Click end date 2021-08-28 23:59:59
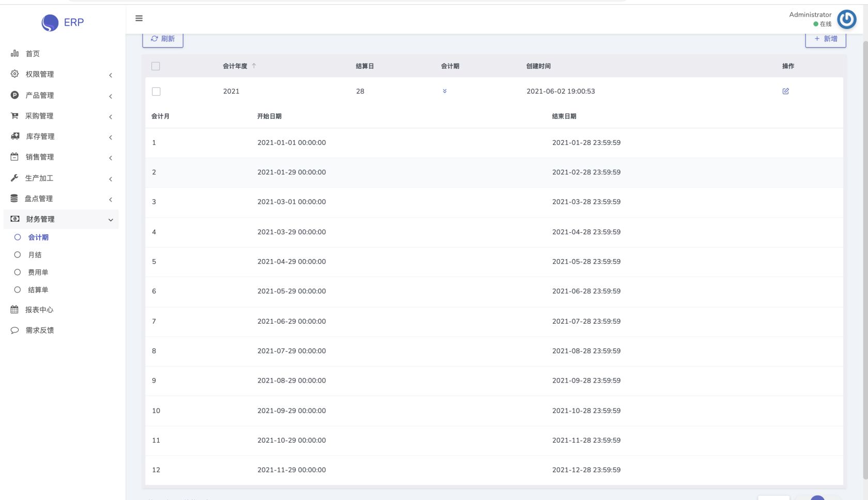 click(x=586, y=351)
